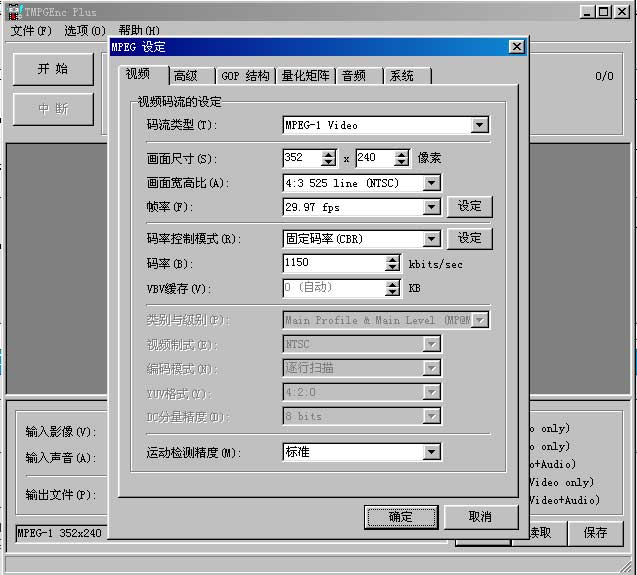Screen dimensions: 637x575
Task: Click 设定 button next to 码率控制模式
Action: pos(470,238)
